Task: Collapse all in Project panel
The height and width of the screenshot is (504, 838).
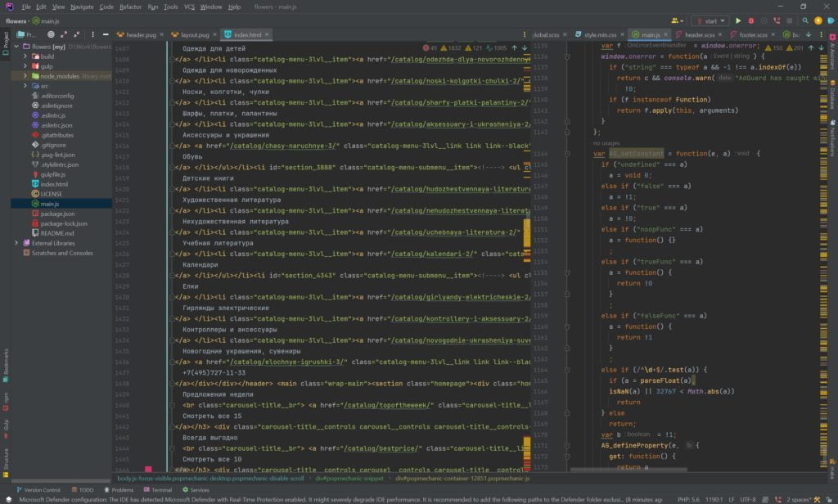Action: tap(77, 35)
